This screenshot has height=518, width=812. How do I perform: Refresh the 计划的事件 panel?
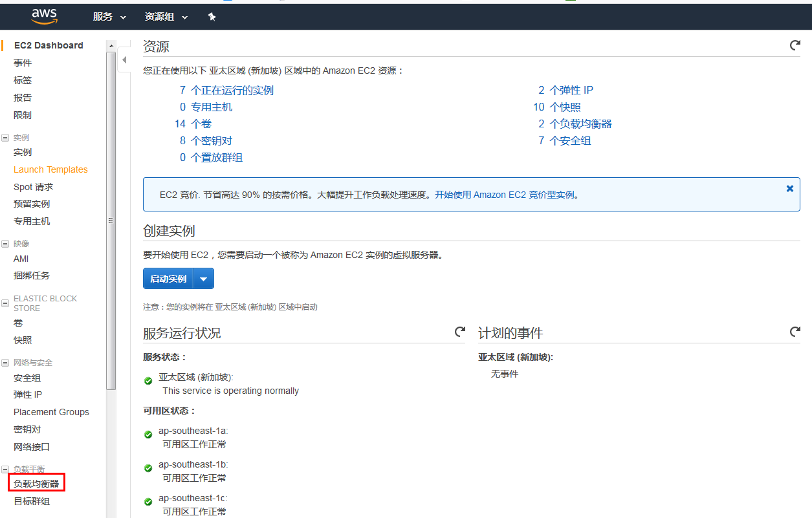coord(795,332)
